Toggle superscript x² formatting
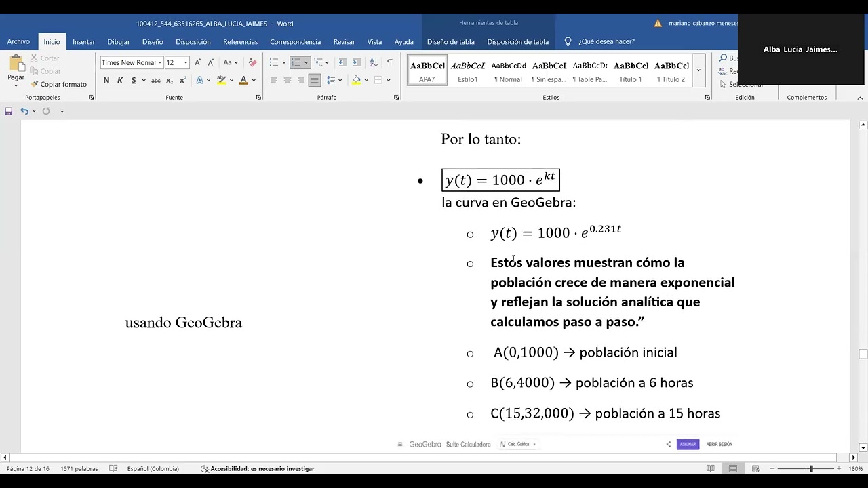Screen dimensions: 868x488 pos(183,80)
